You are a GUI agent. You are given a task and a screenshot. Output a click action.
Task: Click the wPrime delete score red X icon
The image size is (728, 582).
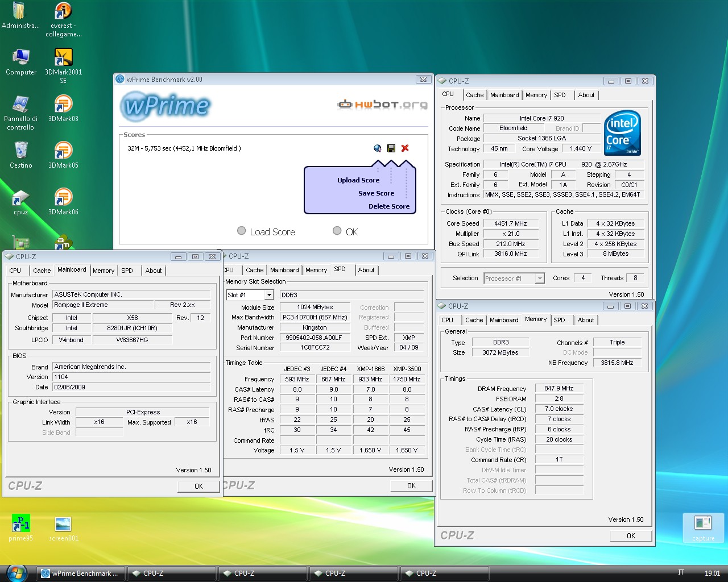[405, 148]
